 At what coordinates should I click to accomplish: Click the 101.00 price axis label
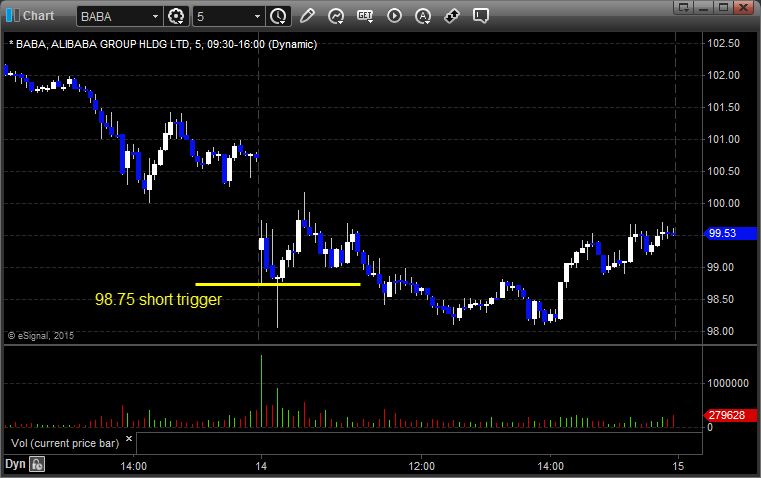pyautogui.click(x=723, y=139)
